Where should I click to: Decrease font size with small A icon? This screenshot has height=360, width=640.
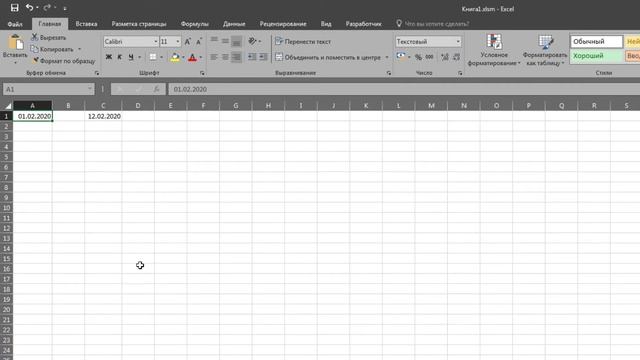(199, 42)
